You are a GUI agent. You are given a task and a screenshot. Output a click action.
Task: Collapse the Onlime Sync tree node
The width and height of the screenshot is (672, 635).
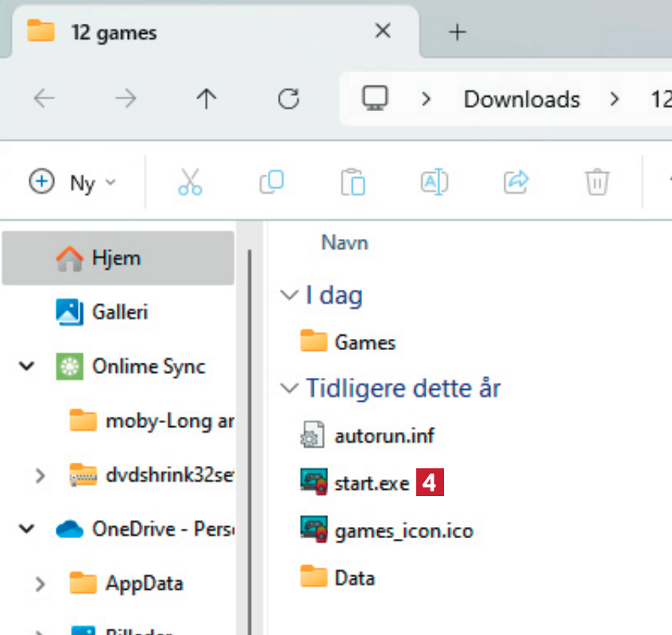pos(27,367)
